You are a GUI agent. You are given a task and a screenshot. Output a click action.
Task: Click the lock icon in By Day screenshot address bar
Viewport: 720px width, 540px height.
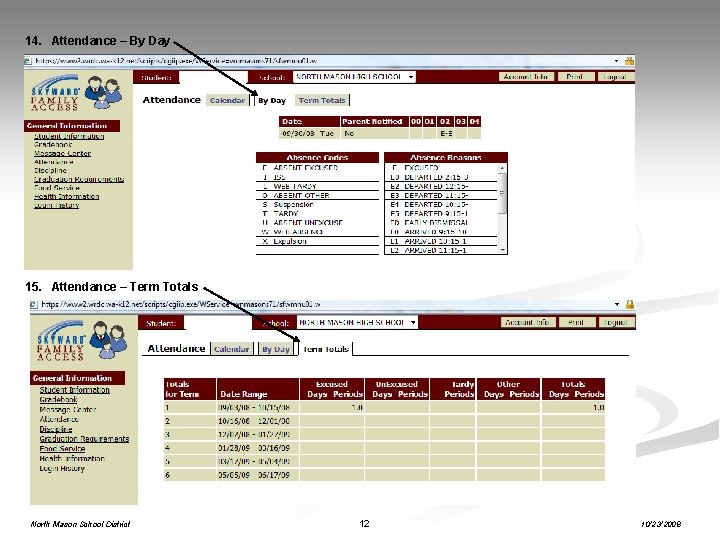[629, 61]
